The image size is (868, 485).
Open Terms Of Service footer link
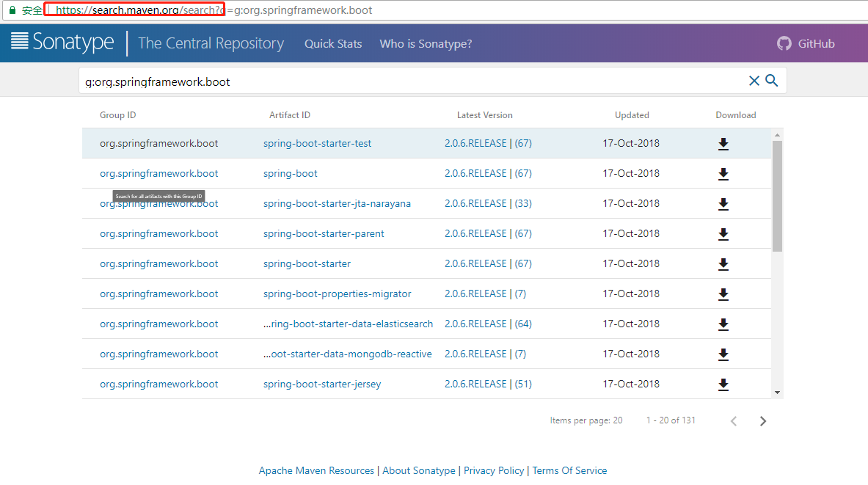pos(569,470)
